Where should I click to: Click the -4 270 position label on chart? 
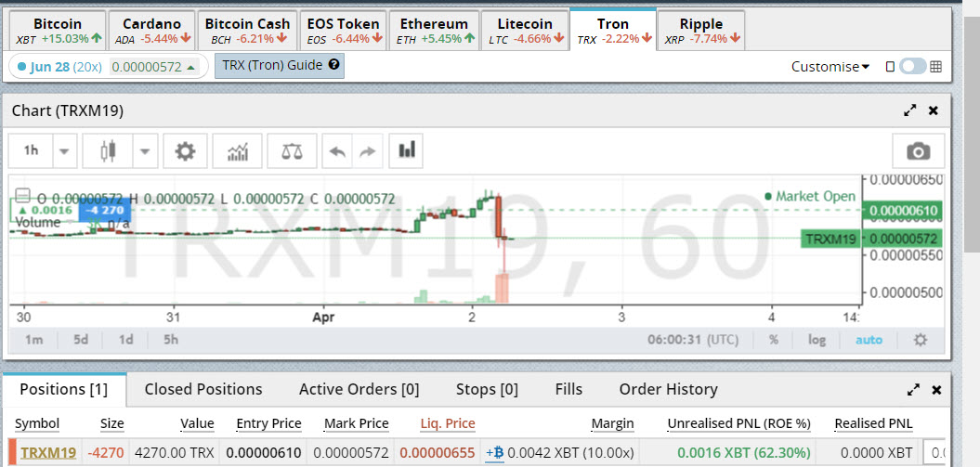pos(105,210)
